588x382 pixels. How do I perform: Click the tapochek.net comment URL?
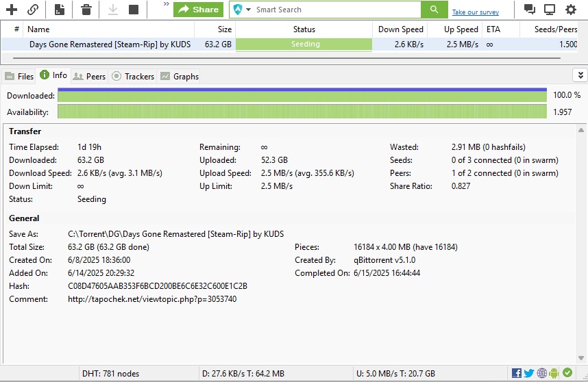[x=152, y=299]
